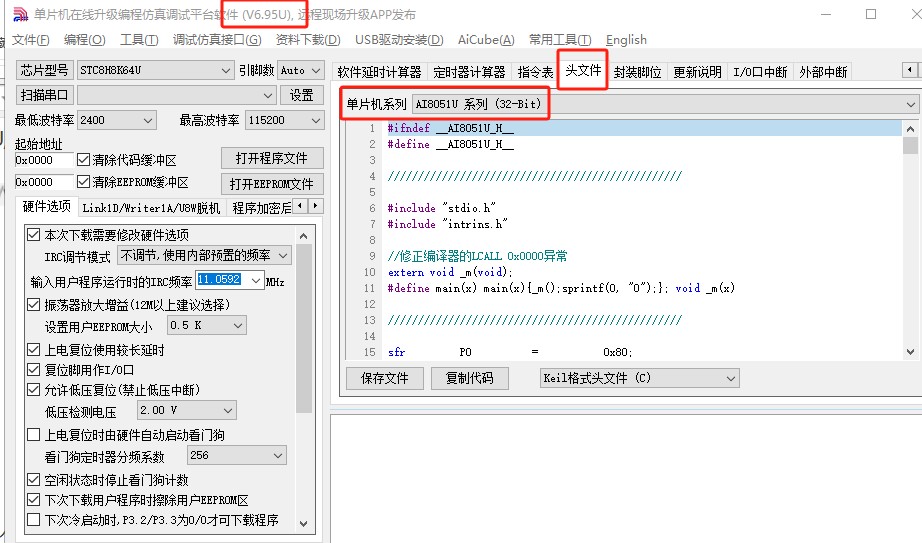922x543 pixels.
Task: Switch to 更新说明 tab
Action: coord(697,72)
